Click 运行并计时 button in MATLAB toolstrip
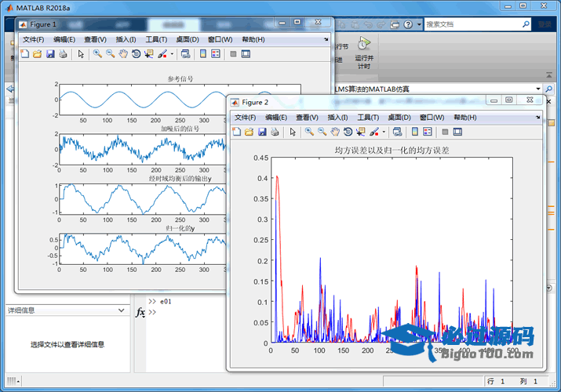Screen dimensions: 561x392 [364, 53]
